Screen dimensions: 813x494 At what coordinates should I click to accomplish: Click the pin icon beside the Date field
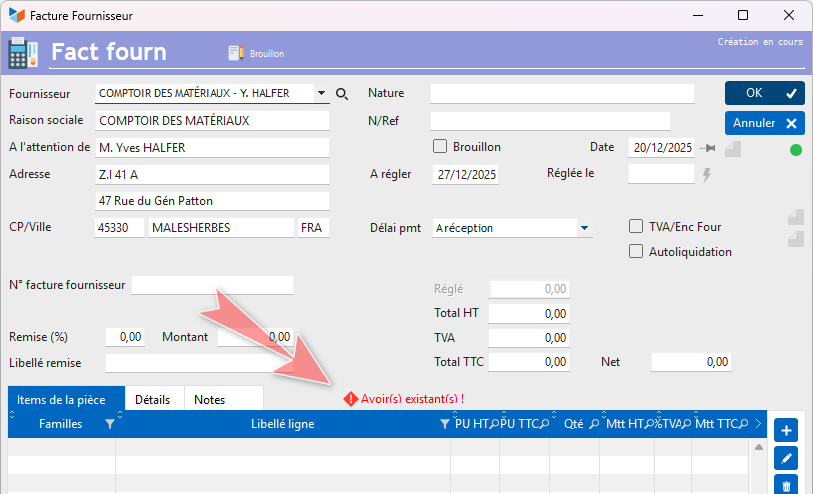[x=710, y=148]
